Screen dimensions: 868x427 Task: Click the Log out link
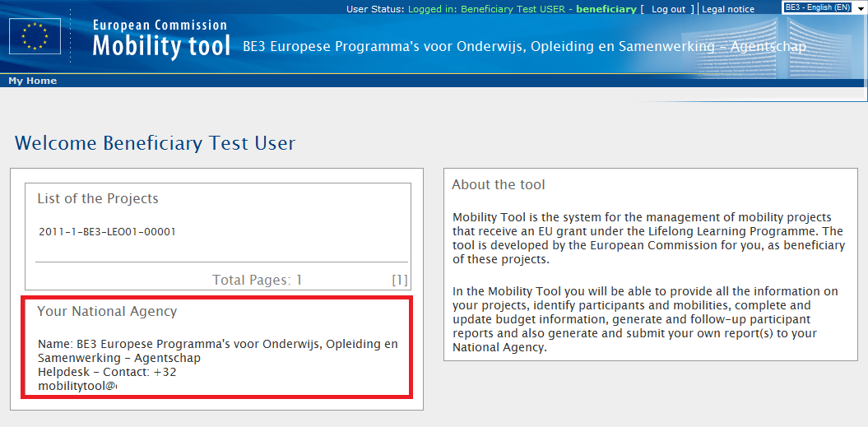668,9
